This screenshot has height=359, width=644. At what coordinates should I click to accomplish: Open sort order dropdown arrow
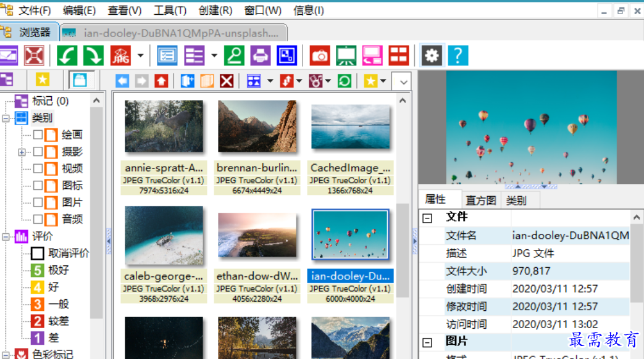point(299,81)
